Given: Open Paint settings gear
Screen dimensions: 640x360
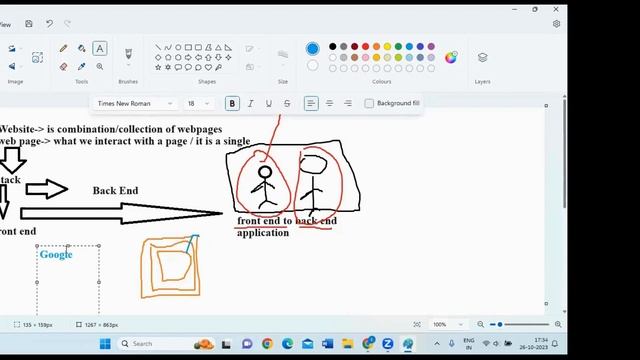Looking at the screenshot, I should (556, 24).
